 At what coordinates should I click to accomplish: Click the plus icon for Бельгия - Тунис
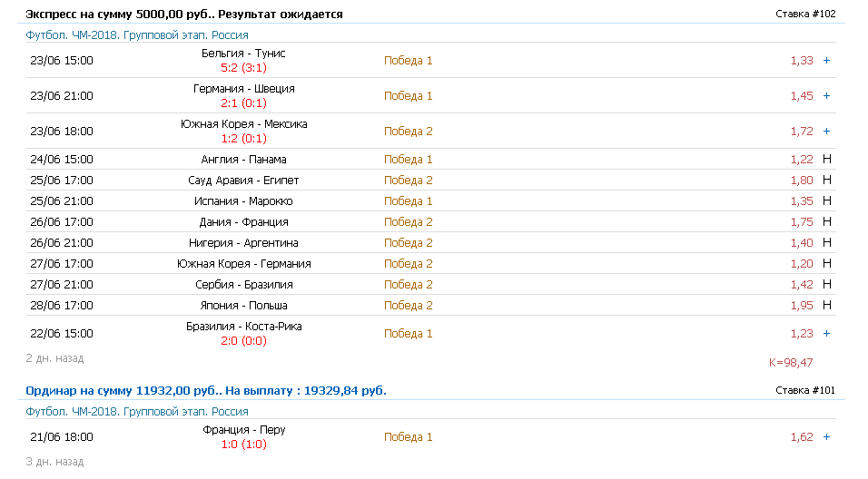tap(826, 61)
